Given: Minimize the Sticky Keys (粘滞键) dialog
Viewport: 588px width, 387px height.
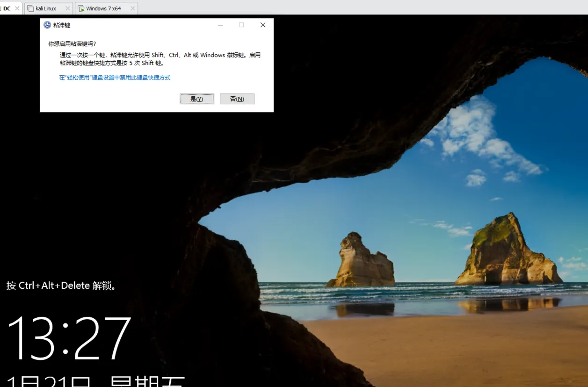Looking at the screenshot, I should [x=220, y=25].
